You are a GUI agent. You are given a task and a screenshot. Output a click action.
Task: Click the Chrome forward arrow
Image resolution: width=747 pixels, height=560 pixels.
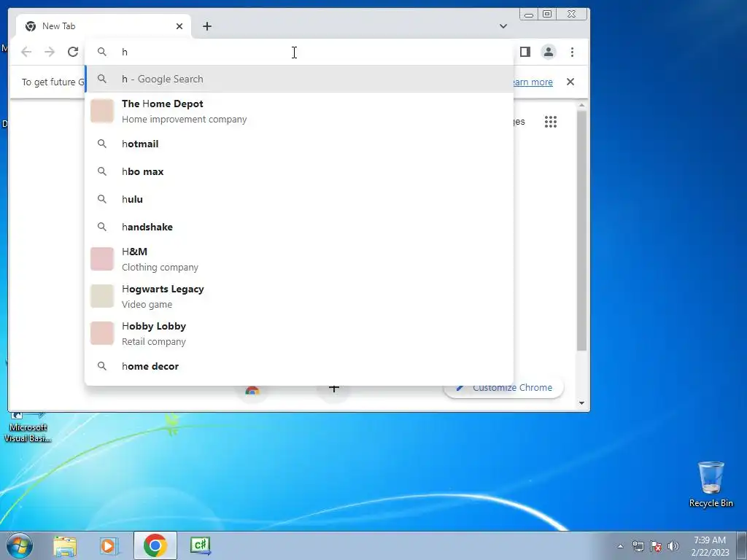pos(50,52)
